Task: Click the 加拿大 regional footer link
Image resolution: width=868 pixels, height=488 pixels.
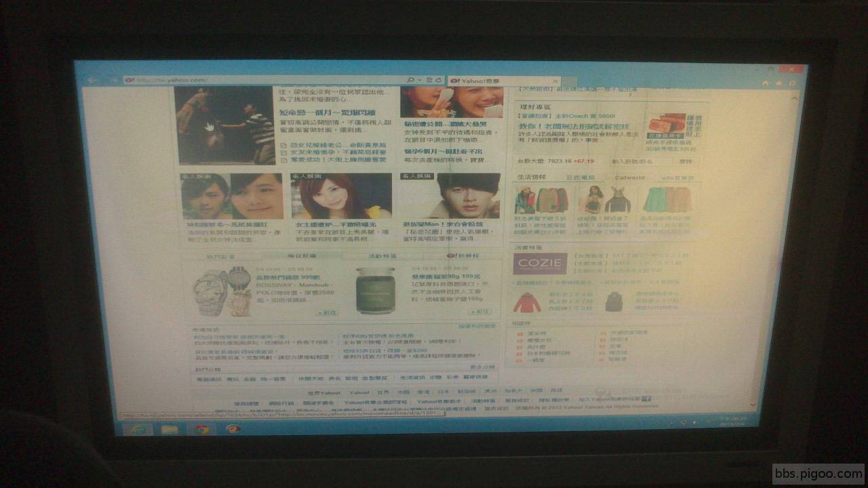Action: coord(513,391)
